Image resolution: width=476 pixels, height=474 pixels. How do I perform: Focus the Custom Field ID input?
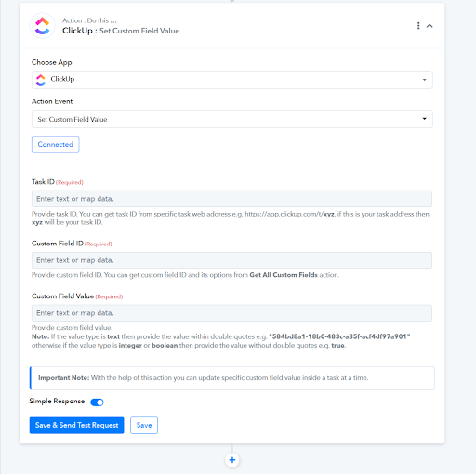coord(231,260)
